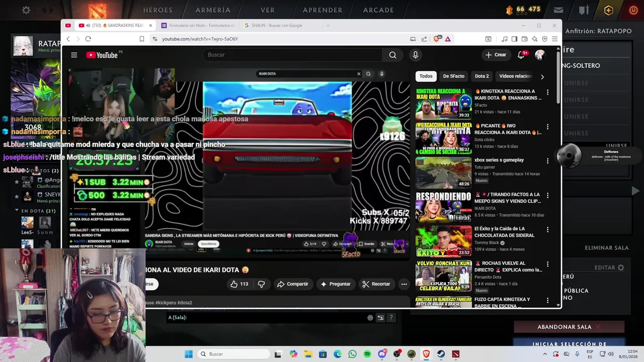Toggle the browser sidebar panel icon

(x=514, y=39)
